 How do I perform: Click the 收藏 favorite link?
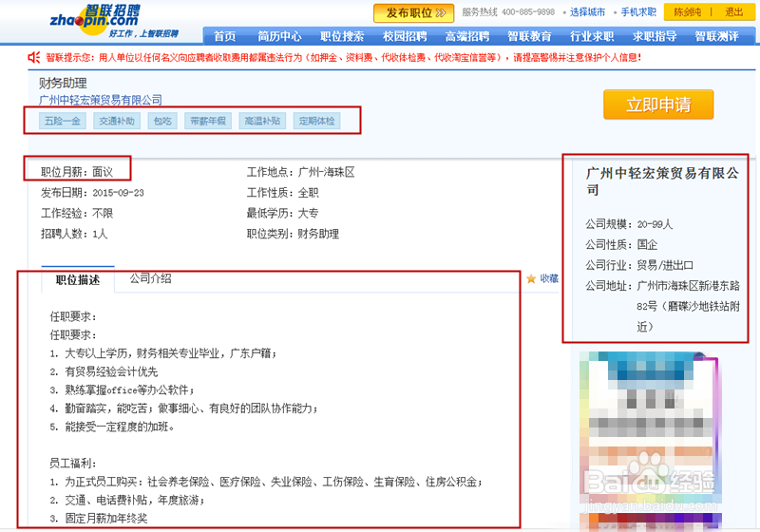pyautogui.click(x=549, y=278)
